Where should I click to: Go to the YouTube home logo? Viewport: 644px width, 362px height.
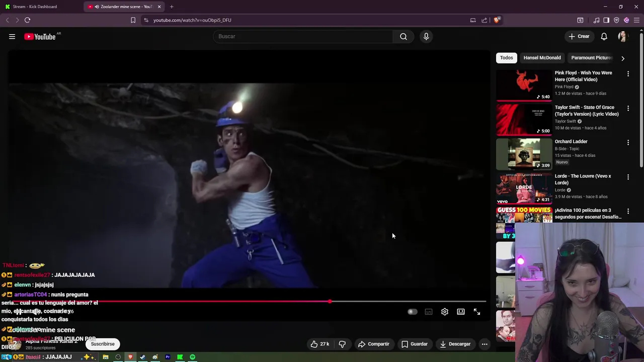40,37
